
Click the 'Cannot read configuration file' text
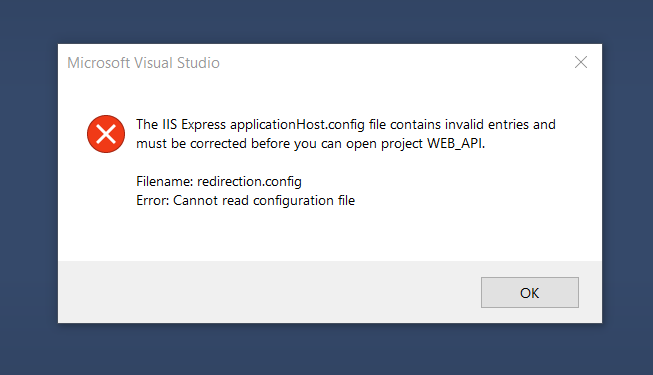(x=264, y=200)
